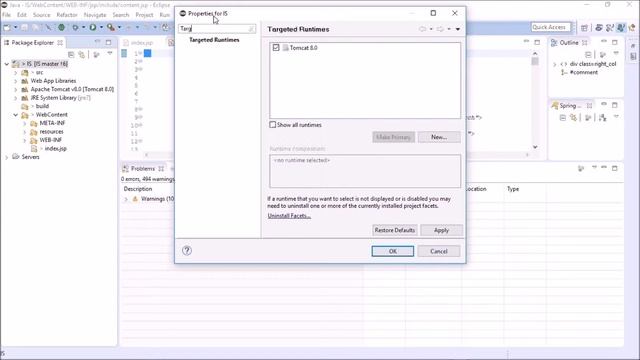This screenshot has height=360, width=640.
Task: Click Link with Editor icon in Spring Explorer
Action: click(573, 118)
